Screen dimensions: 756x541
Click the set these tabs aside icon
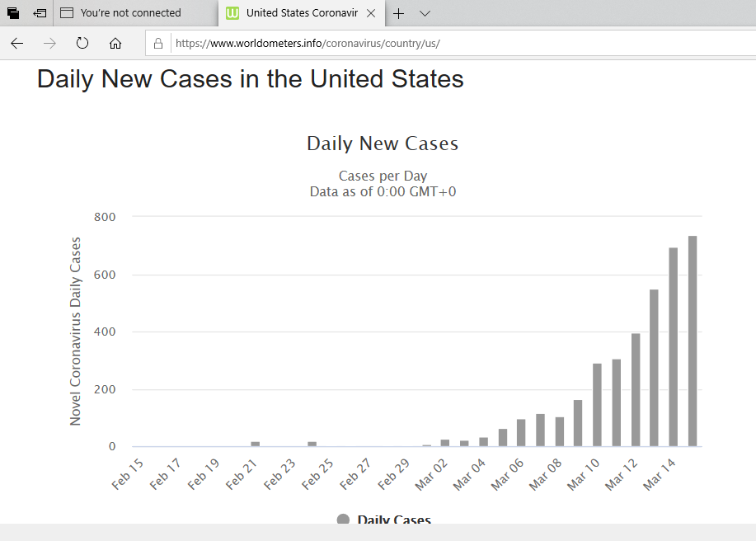coord(40,13)
